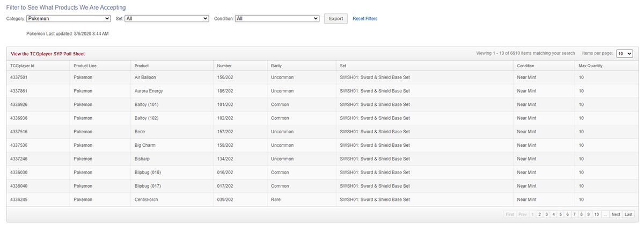Sort by the Max Quantity column header
The height and width of the screenshot is (229, 644).
pyautogui.click(x=606, y=66)
